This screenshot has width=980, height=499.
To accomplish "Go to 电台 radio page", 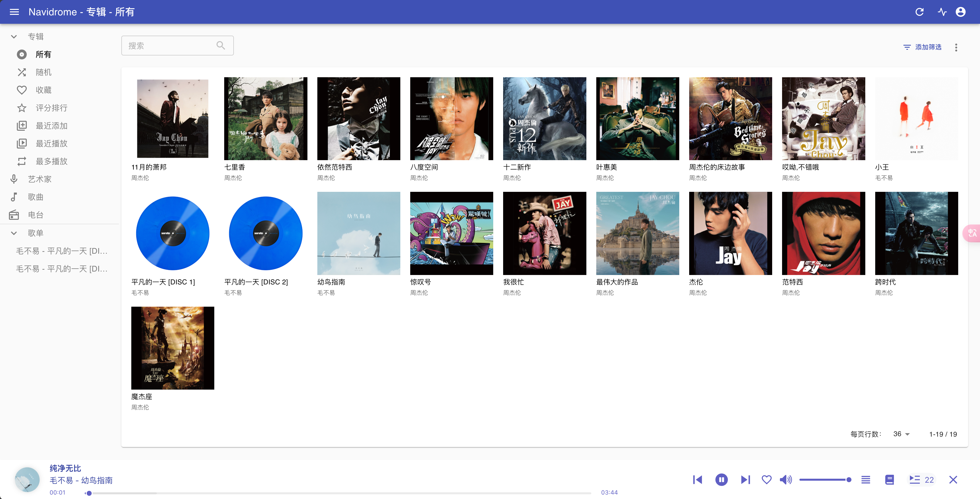I will 59,215.
